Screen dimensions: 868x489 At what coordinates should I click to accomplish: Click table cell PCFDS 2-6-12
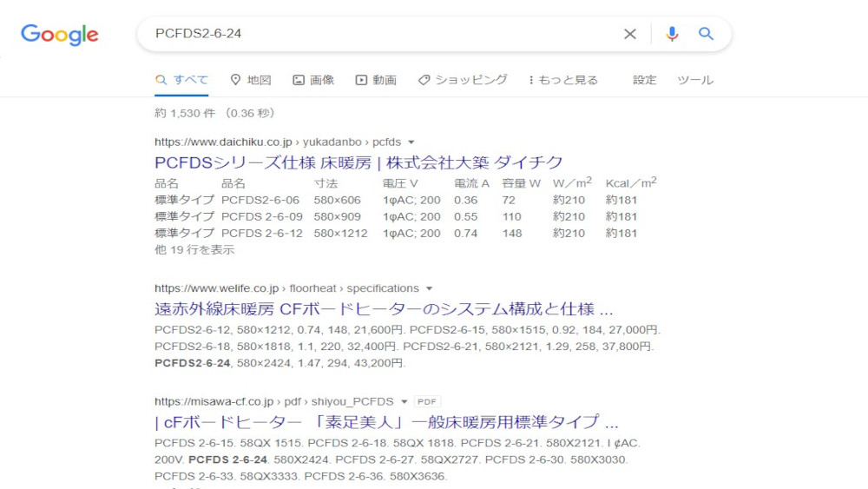262,233
